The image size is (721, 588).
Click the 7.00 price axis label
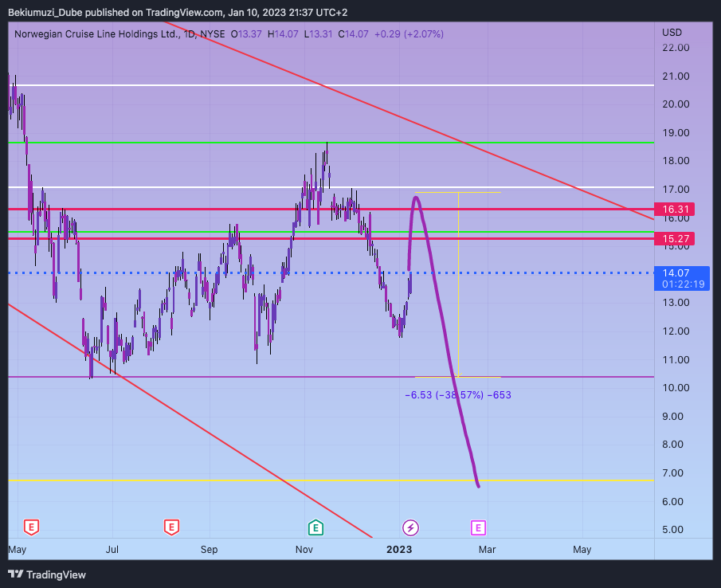pos(672,472)
